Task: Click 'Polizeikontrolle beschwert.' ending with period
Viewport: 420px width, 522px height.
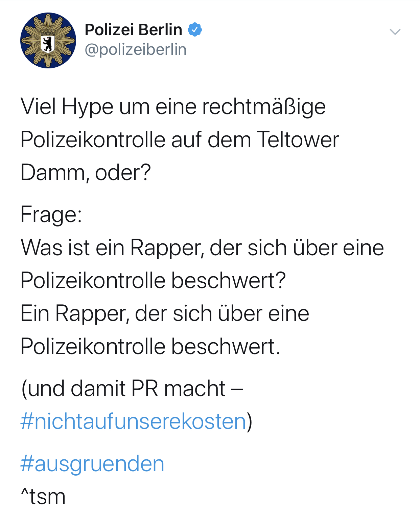Action: [x=150, y=346]
